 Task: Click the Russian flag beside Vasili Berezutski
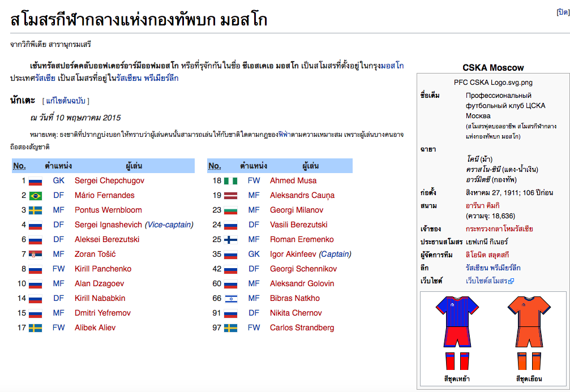coord(230,225)
